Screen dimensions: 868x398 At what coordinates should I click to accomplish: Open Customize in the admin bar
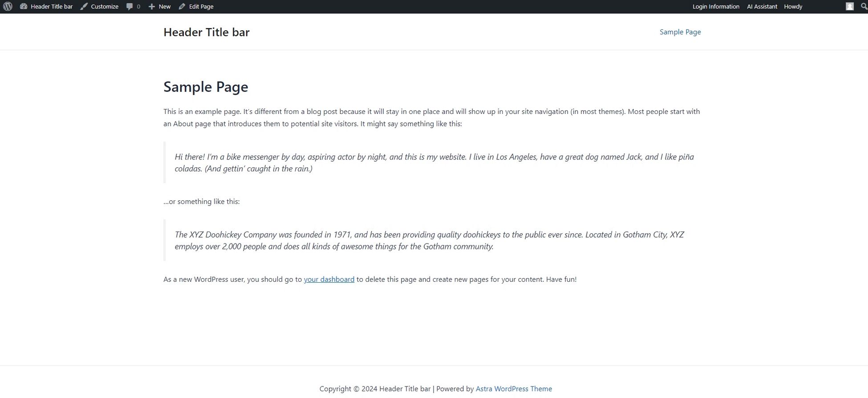[105, 6]
